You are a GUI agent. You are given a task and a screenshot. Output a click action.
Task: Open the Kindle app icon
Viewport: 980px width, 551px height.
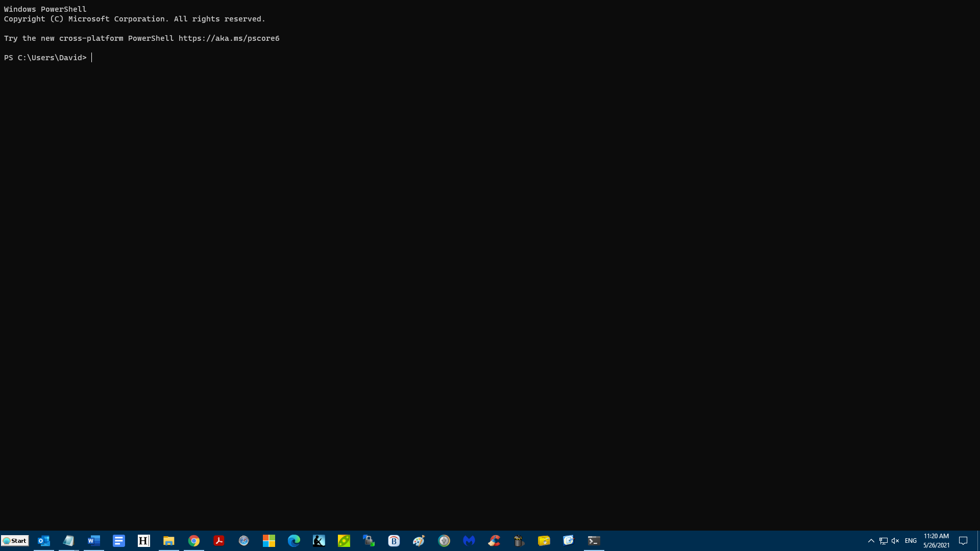[319, 541]
